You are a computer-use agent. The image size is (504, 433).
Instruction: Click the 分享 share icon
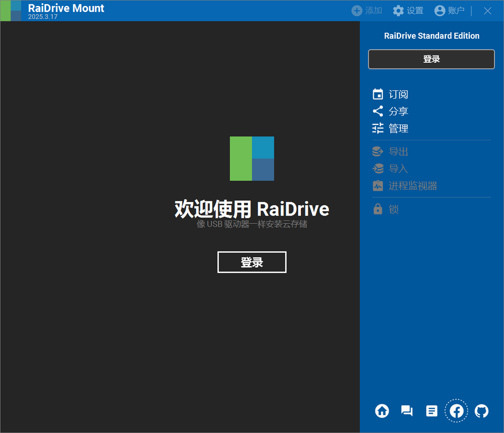point(378,111)
